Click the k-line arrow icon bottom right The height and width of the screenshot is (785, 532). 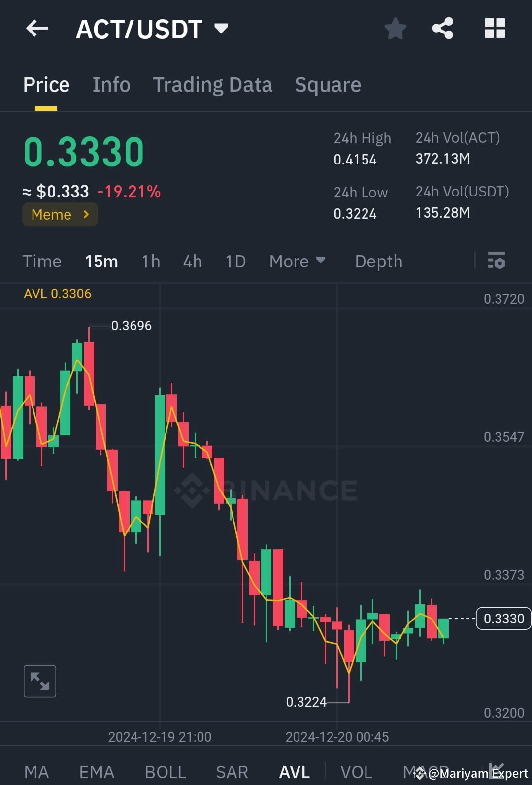(x=498, y=771)
